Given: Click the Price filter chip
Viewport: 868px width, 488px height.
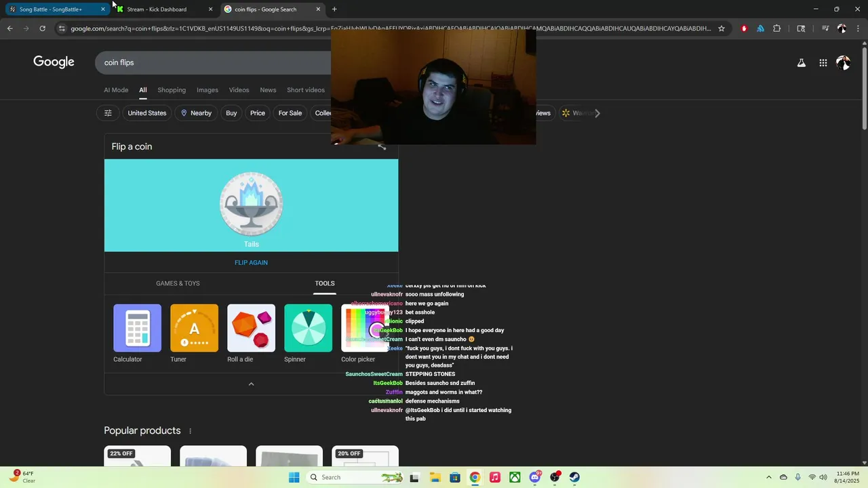Looking at the screenshot, I should click(x=258, y=113).
